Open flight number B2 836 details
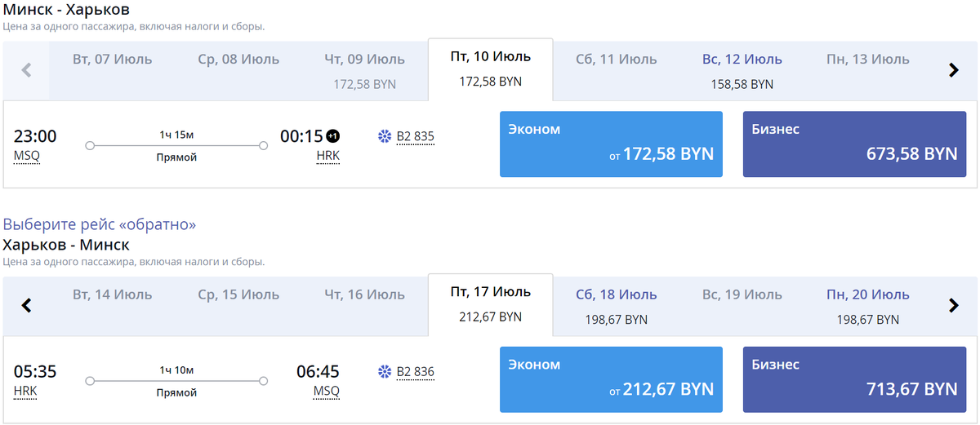 pyautogui.click(x=415, y=373)
